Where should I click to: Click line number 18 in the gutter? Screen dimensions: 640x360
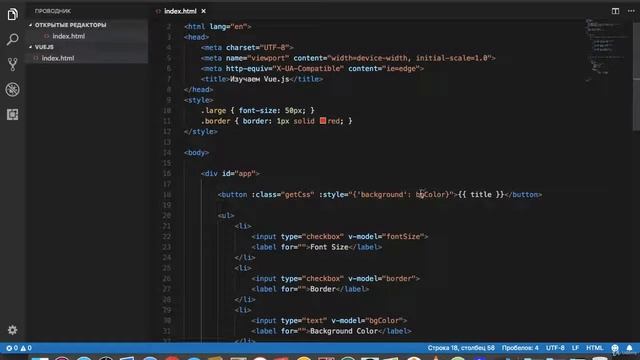coord(167,195)
